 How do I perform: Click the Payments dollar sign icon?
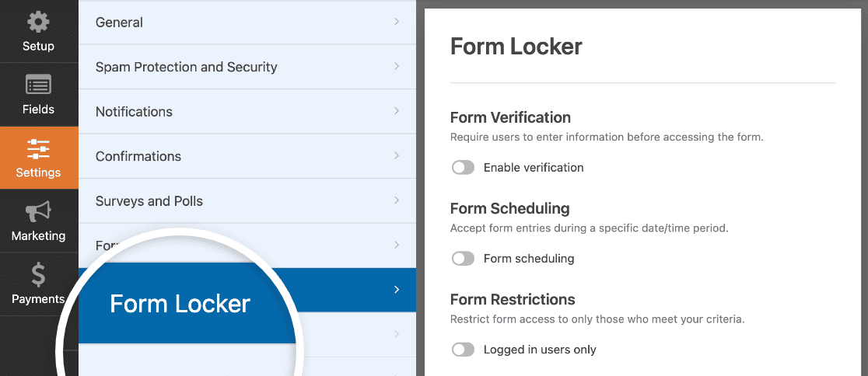pyautogui.click(x=38, y=274)
